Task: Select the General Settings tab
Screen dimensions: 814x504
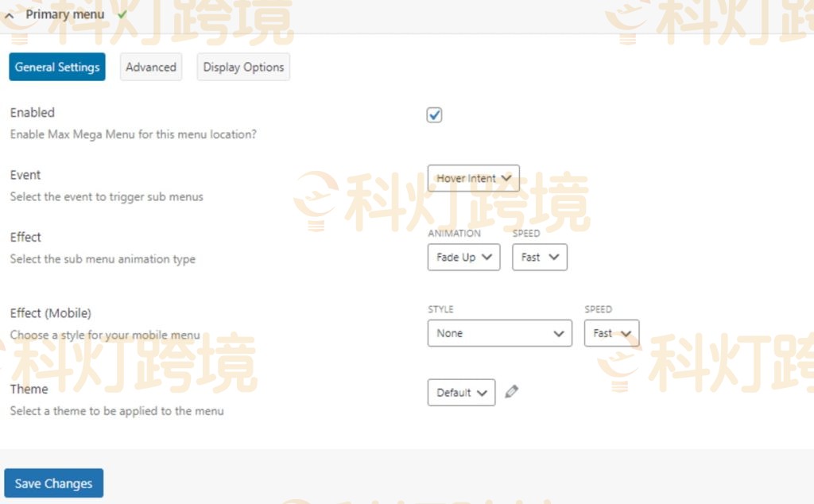Action: (x=56, y=67)
